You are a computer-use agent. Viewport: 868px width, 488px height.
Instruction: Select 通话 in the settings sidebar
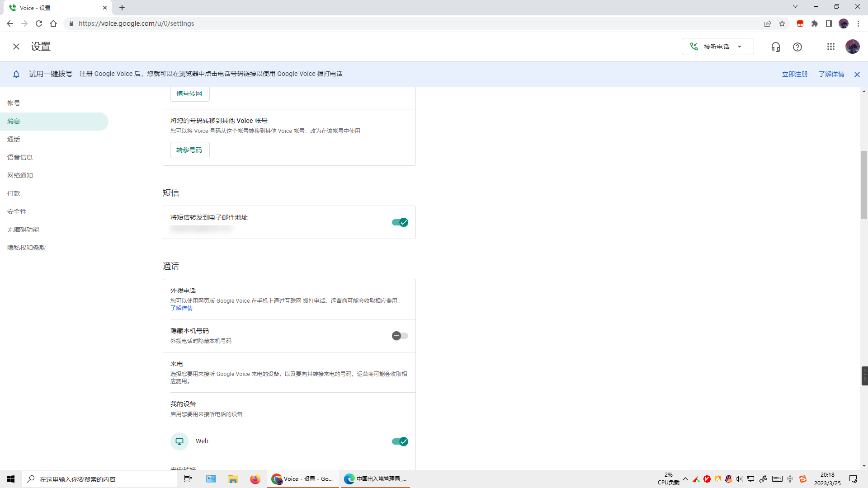click(x=14, y=139)
